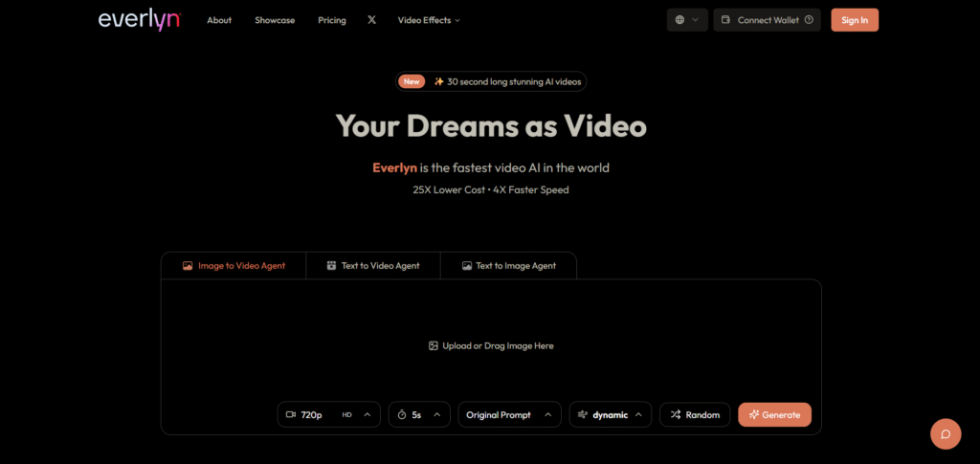The image size is (980, 464).
Task: Switch to Text to Image Agent tab
Action: click(508, 265)
